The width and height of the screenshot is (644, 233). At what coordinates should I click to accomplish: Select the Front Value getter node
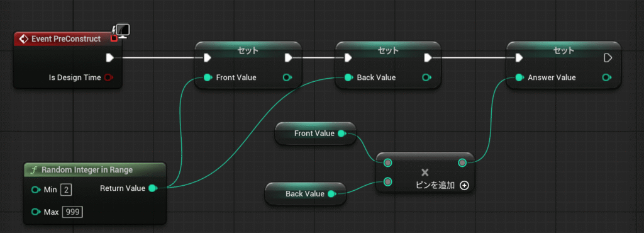[316, 133]
